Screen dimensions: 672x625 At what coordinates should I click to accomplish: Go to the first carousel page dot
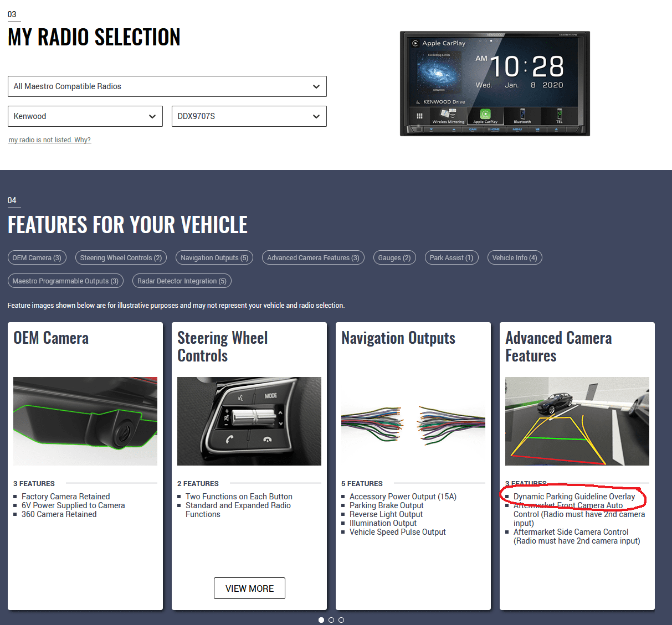(x=321, y=620)
